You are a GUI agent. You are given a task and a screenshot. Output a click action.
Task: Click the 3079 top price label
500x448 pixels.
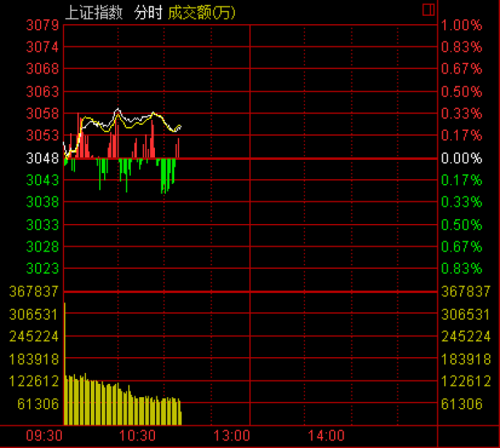point(42,25)
